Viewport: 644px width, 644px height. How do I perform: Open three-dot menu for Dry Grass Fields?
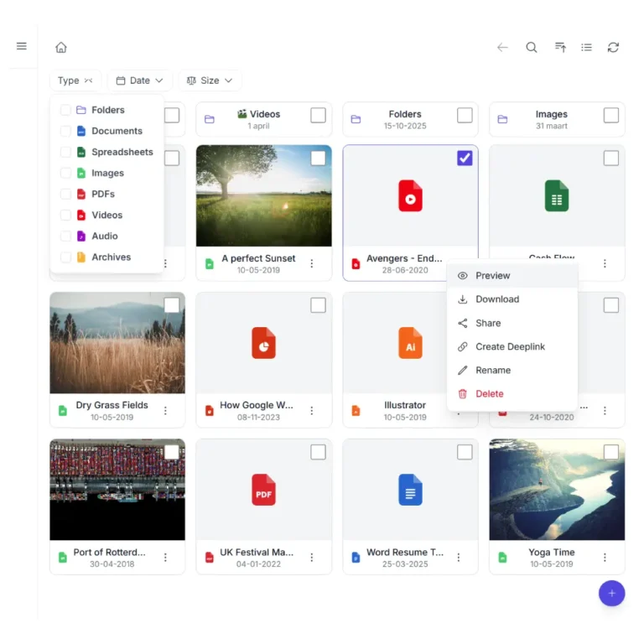(165, 410)
